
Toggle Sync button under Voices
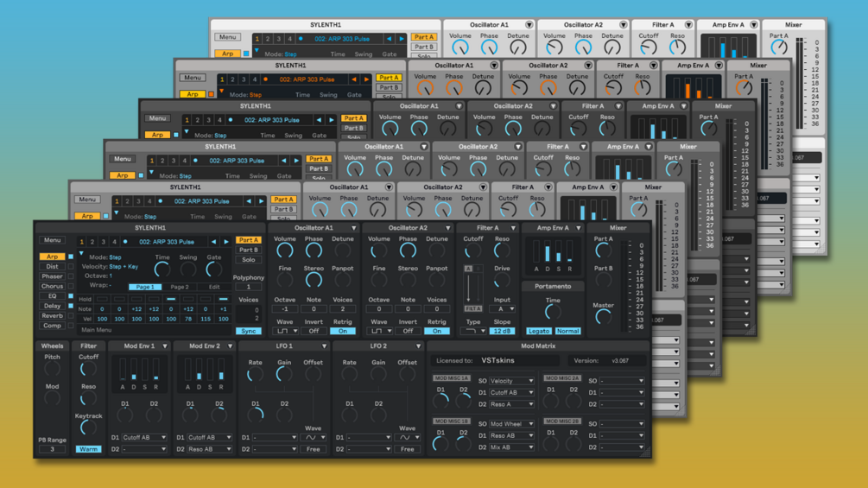(x=249, y=331)
